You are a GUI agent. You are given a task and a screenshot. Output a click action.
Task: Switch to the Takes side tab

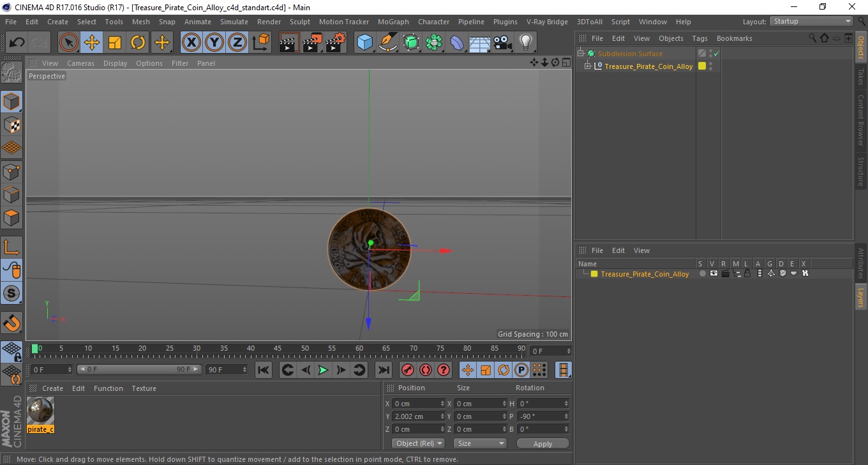[x=861, y=76]
